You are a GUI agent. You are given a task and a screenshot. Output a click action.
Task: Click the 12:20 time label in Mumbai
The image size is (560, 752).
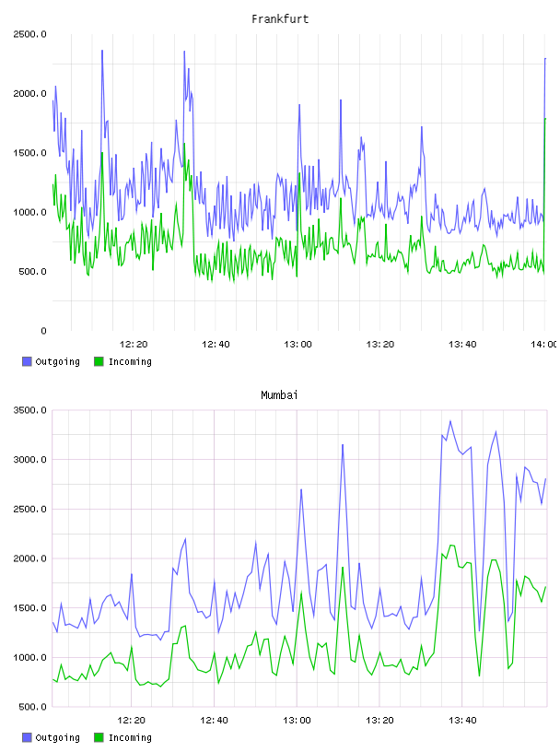click(x=132, y=721)
